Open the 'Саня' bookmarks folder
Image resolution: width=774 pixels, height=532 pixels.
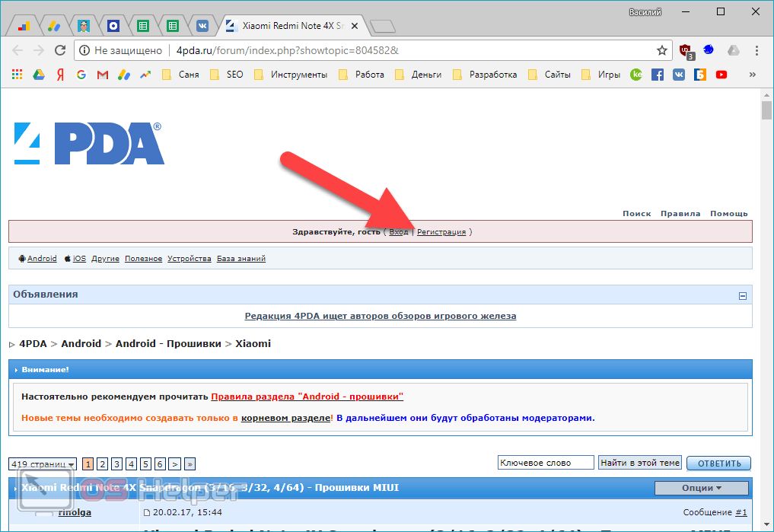coord(180,75)
